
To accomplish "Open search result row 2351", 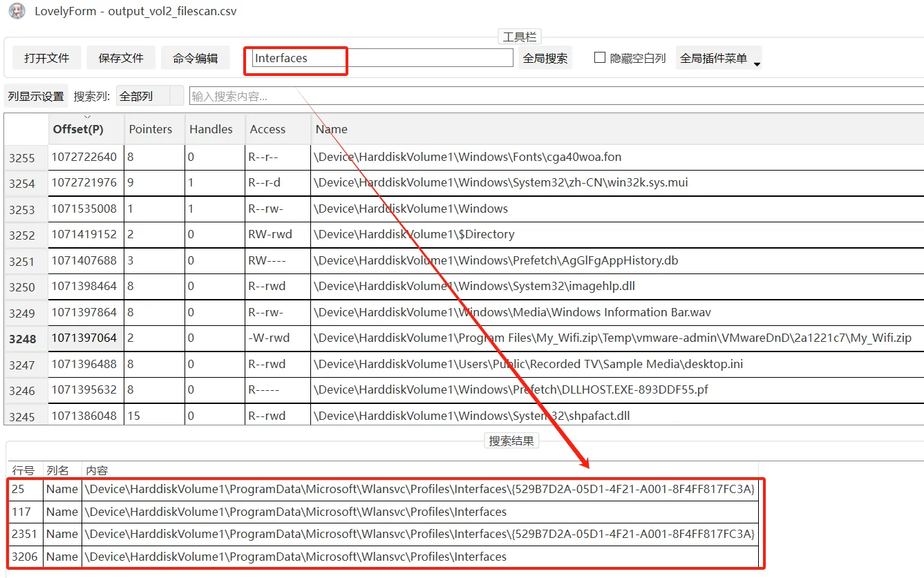I will [x=384, y=534].
